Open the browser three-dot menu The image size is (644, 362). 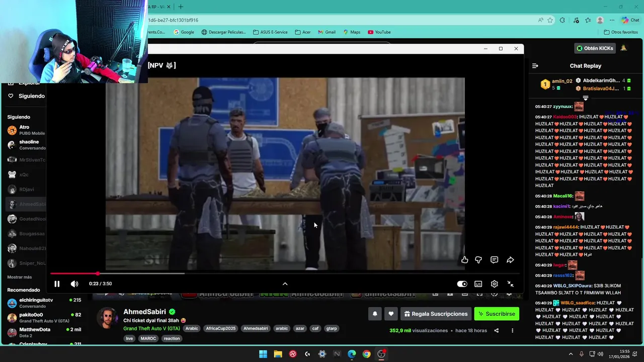pyautogui.click(x=612, y=20)
